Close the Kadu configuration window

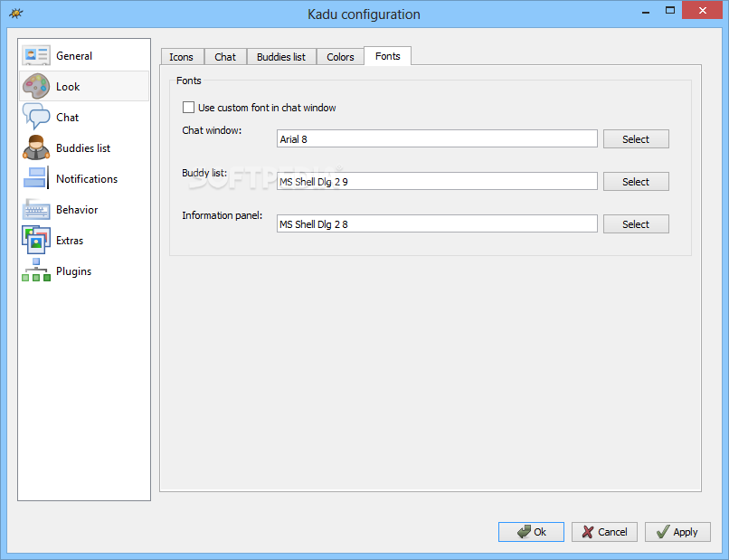(x=703, y=10)
